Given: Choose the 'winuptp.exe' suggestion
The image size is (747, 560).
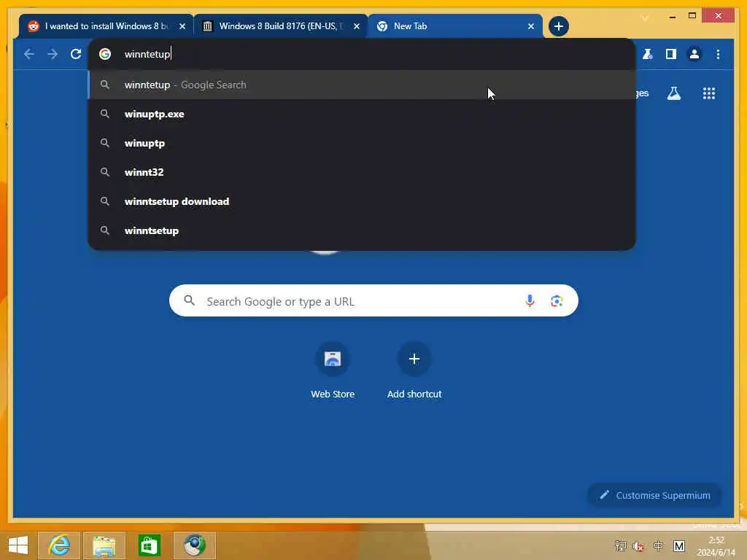Looking at the screenshot, I should pyautogui.click(x=362, y=114).
